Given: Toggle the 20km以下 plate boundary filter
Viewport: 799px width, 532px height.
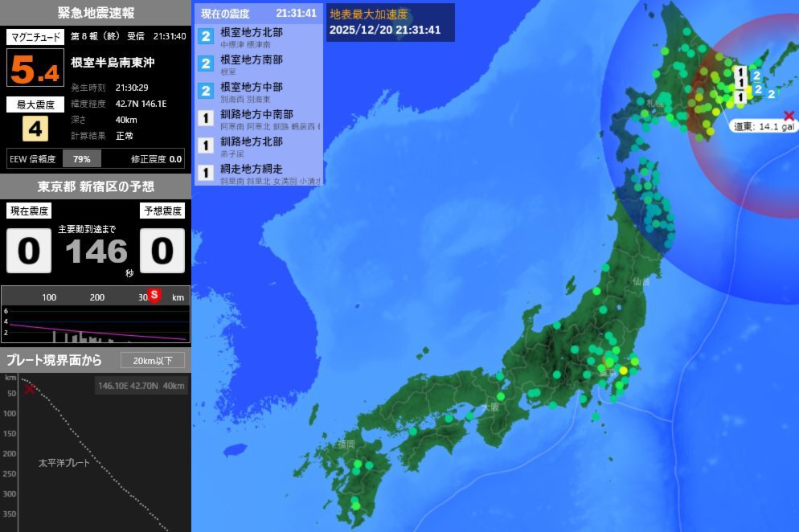Looking at the screenshot, I should (x=154, y=360).
